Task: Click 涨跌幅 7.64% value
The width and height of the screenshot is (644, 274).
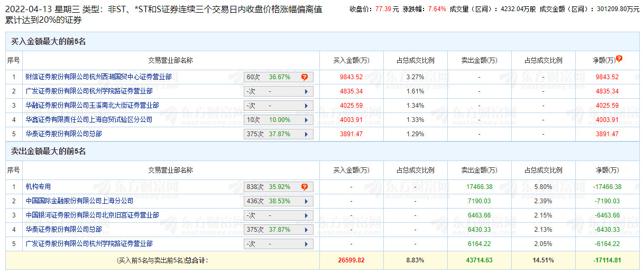Action: tap(437, 9)
